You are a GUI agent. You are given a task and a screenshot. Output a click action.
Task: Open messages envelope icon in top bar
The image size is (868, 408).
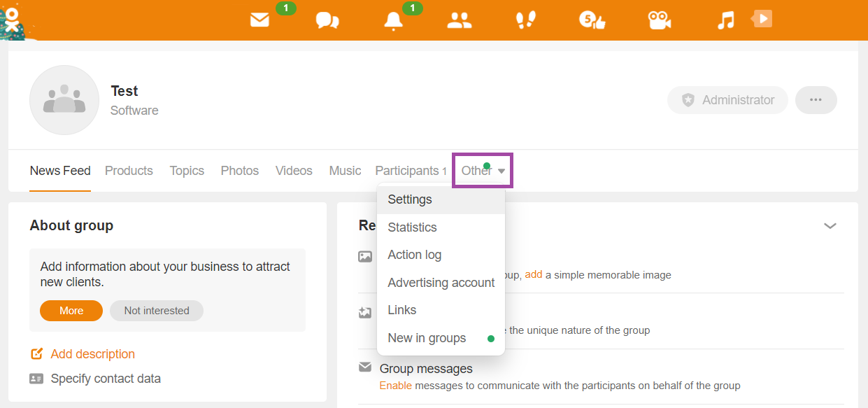point(259,20)
